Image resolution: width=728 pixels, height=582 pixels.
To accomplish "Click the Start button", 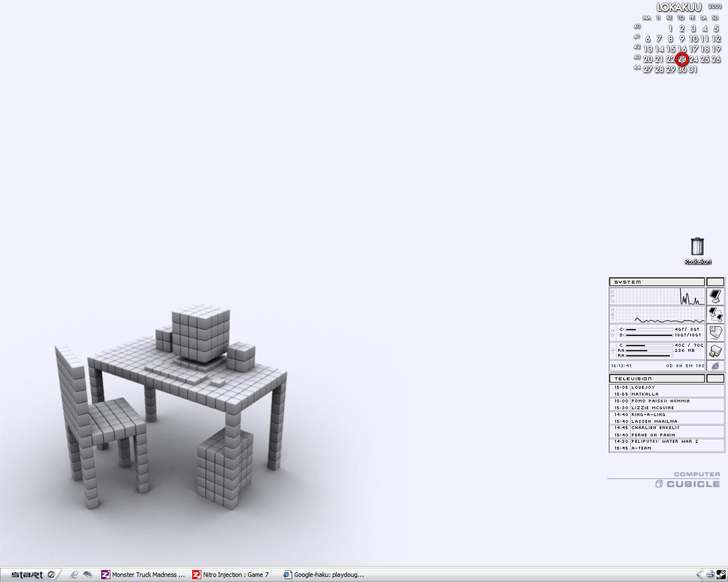I will coord(27,575).
